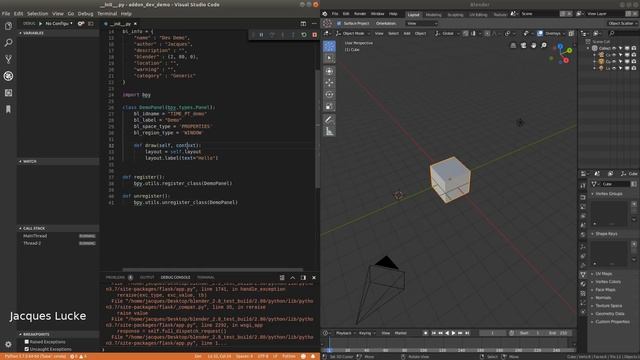Open the debug configuration dropdown
The height and width of the screenshot is (360, 640).
pyautogui.click(x=59, y=24)
